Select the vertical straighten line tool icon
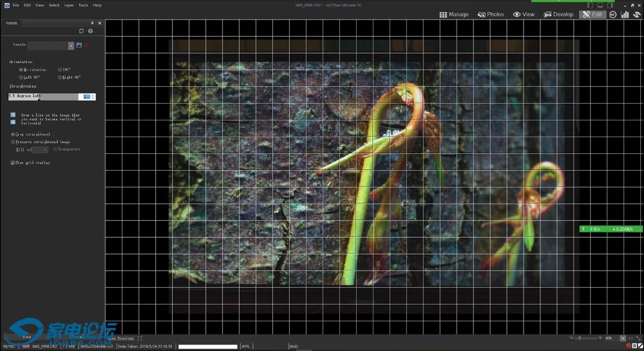 click(13, 115)
